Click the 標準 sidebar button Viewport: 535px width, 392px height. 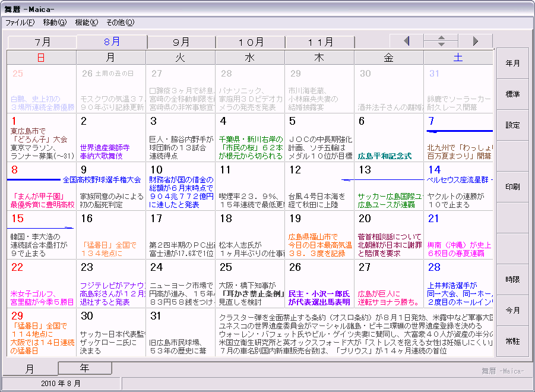[512, 94]
